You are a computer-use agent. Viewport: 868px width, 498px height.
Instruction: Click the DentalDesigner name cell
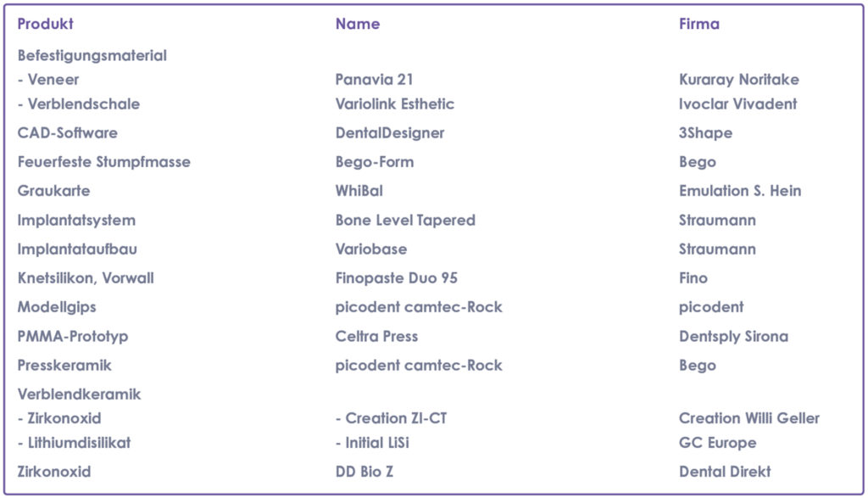390,133
